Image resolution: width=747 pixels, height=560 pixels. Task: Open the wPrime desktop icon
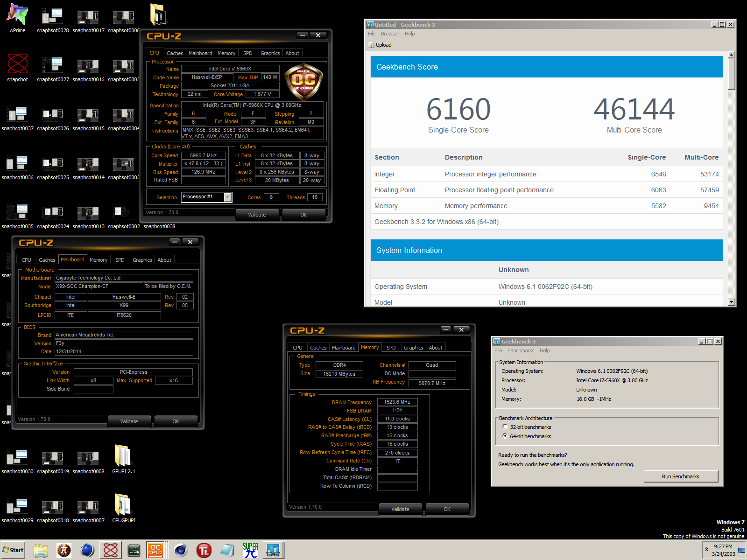17,18
